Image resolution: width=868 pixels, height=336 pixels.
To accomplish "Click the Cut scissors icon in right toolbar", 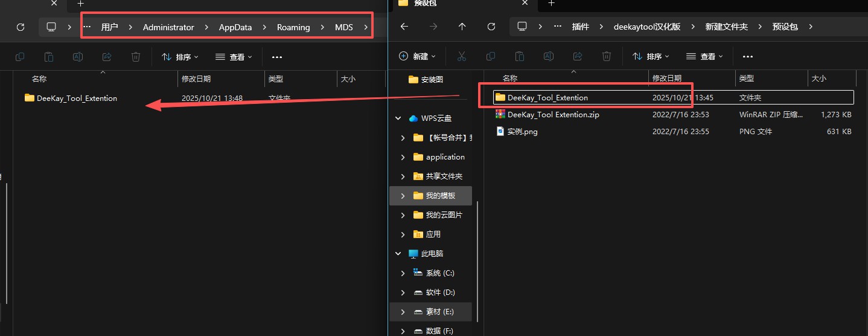I will pyautogui.click(x=462, y=56).
